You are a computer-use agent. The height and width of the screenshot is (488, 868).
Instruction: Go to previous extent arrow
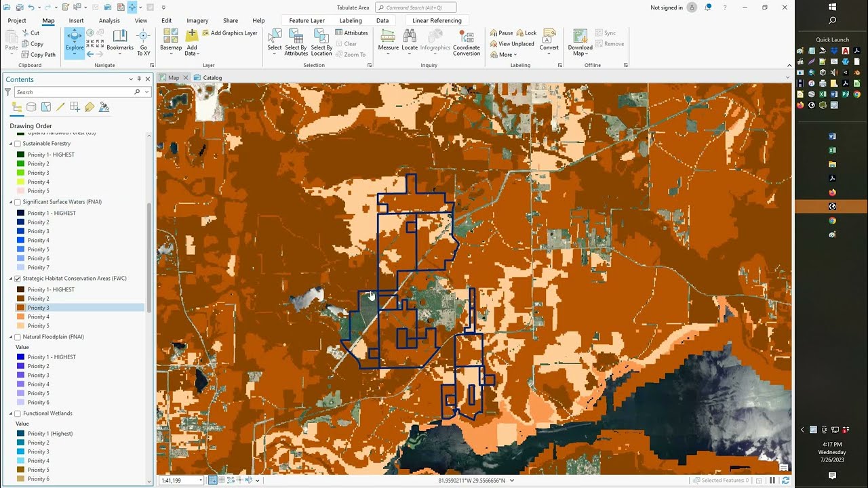90,54
